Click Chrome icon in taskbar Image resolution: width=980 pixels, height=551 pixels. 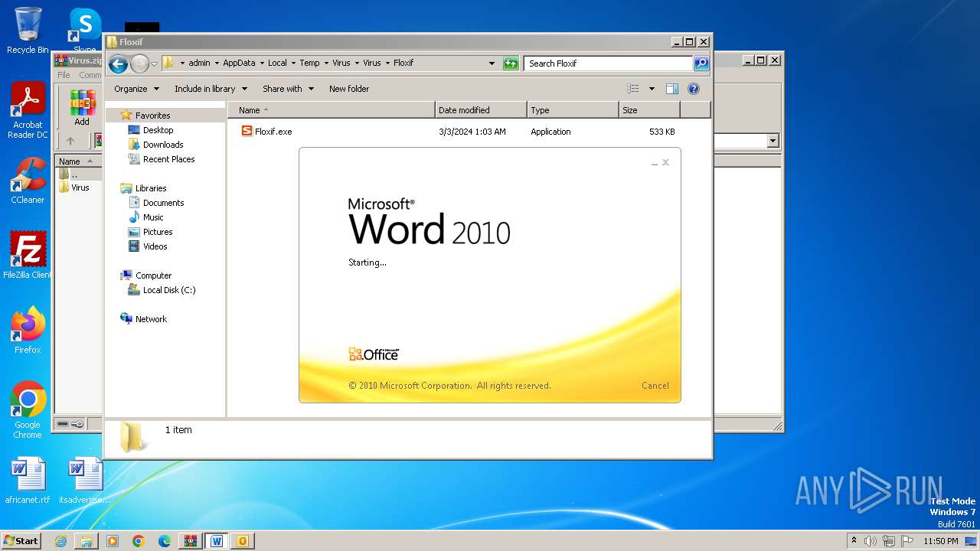[x=139, y=541]
